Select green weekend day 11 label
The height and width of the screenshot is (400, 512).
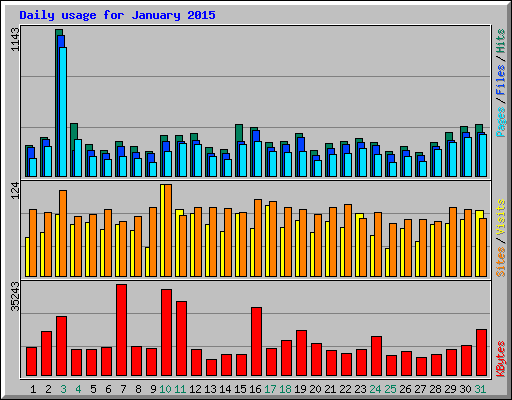(x=180, y=389)
